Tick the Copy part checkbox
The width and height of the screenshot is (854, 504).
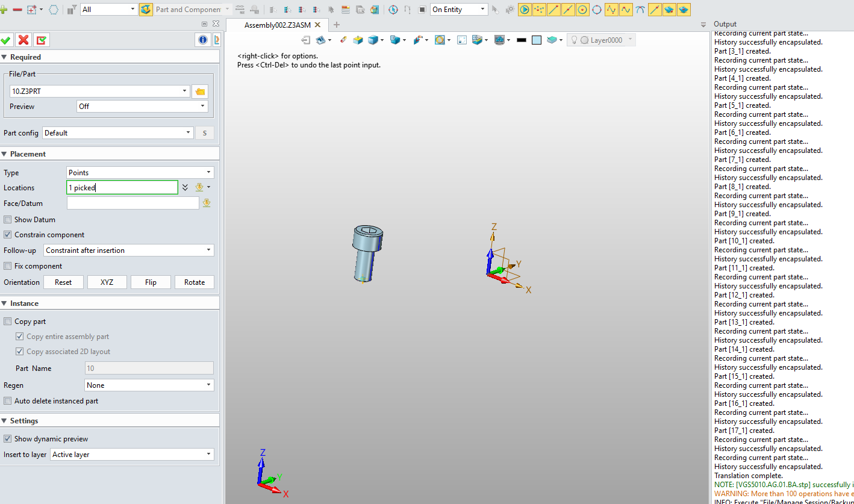pos(8,322)
